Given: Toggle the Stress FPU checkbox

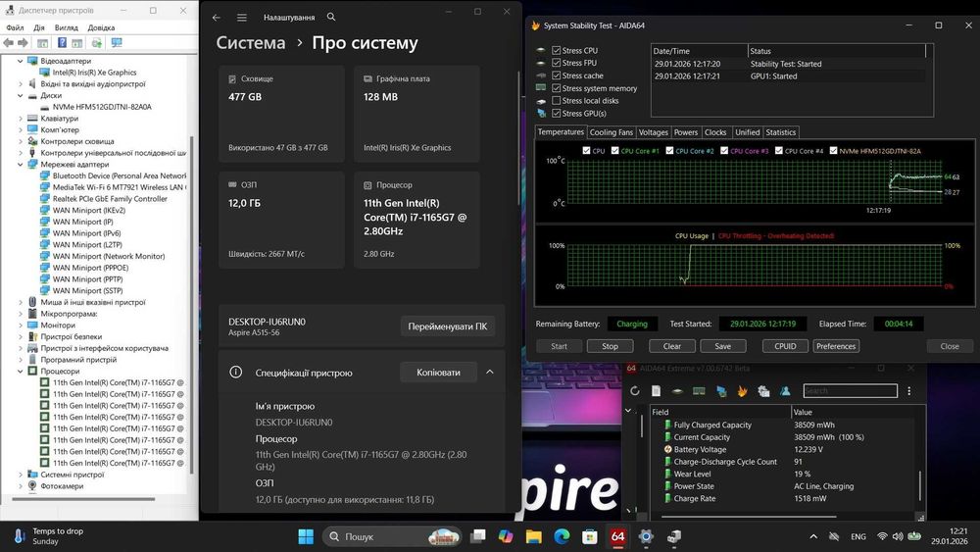Looking at the screenshot, I should pyautogui.click(x=557, y=63).
